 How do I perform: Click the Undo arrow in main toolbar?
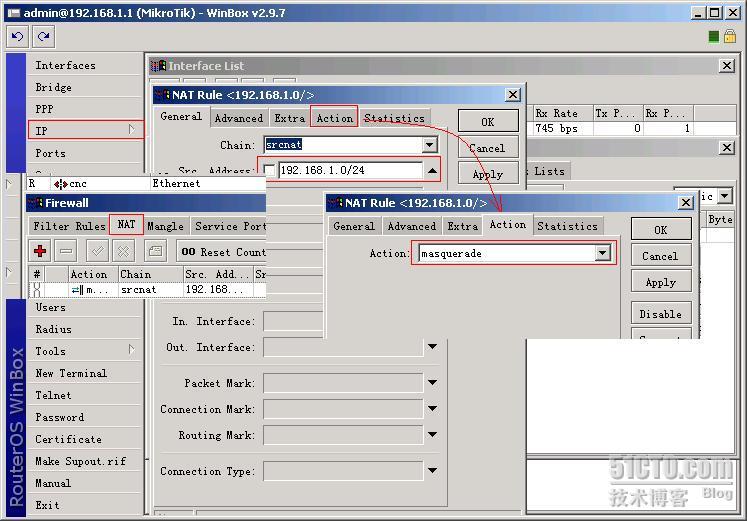pyautogui.click(x=18, y=37)
